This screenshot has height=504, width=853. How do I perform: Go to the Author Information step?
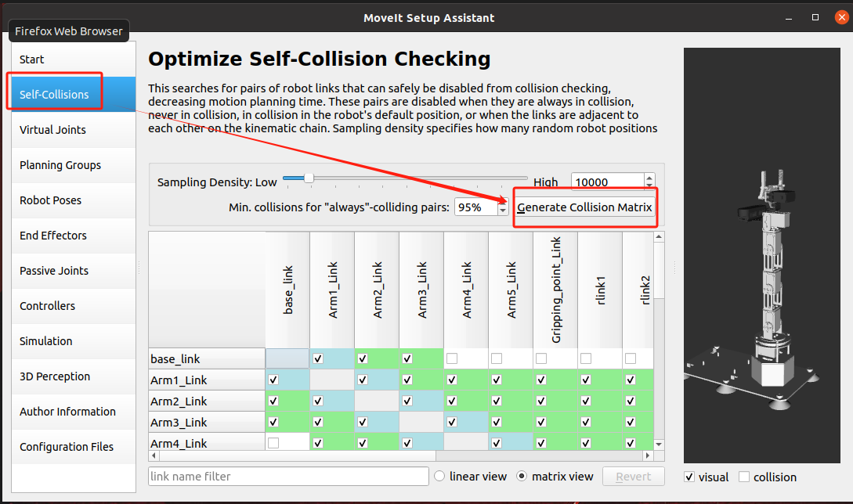[x=74, y=412]
